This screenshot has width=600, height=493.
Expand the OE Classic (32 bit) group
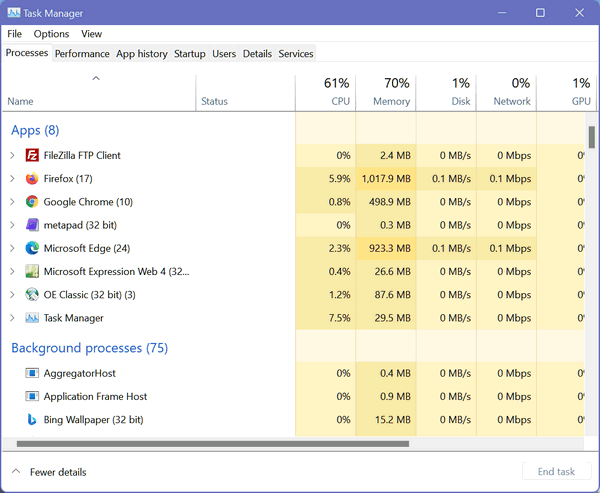[x=12, y=295]
